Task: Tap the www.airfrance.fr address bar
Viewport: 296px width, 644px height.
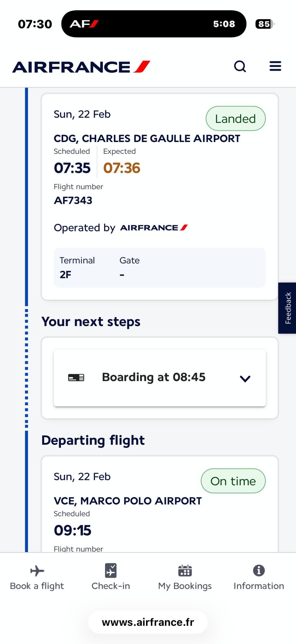Action: 148,622
